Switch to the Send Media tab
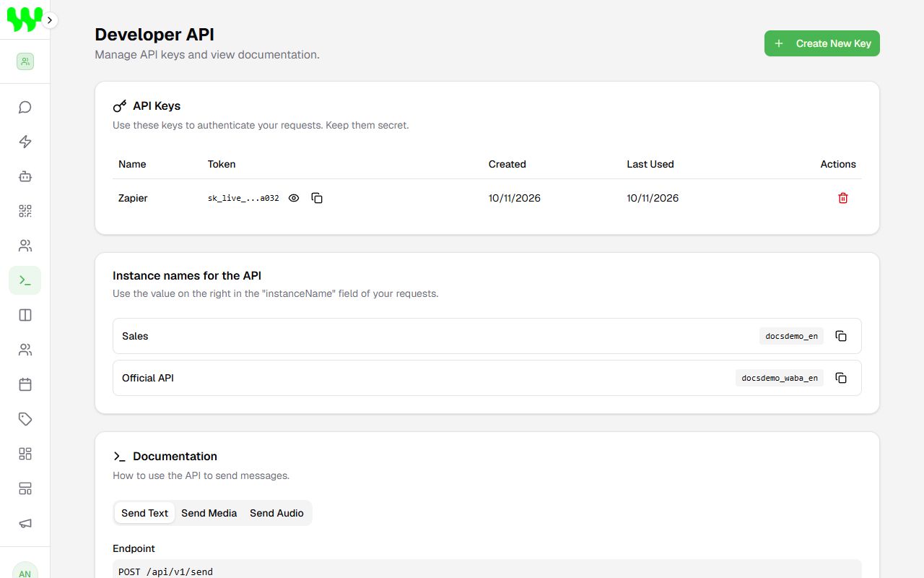 [209, 513]
